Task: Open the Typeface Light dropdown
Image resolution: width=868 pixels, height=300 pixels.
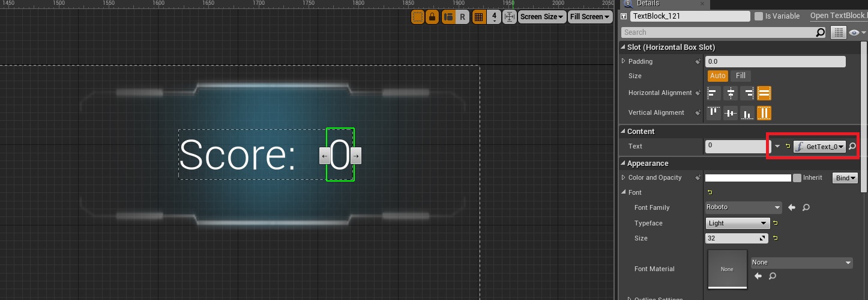Action: pyautogui.click(x=738, y=223)
